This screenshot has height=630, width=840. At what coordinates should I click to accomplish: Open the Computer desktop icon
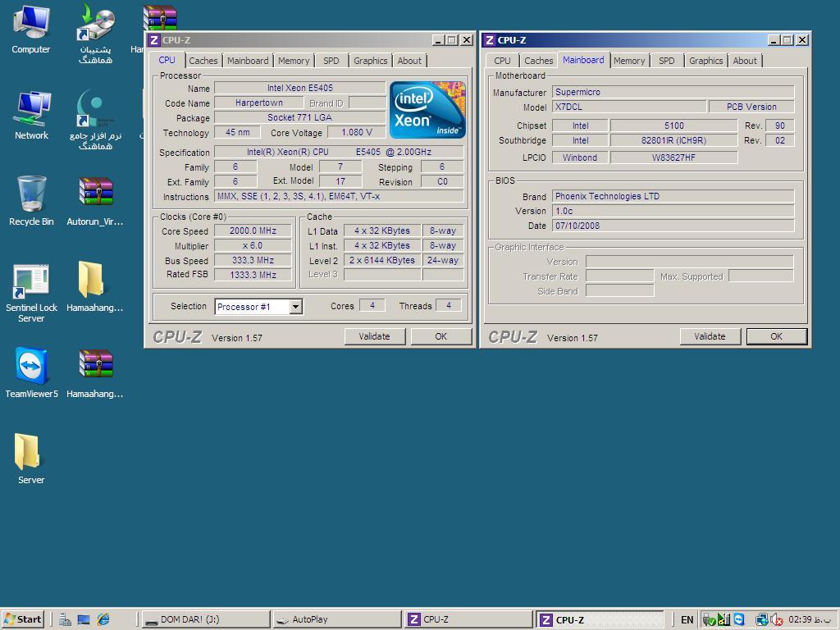click(x=31, y=29)
